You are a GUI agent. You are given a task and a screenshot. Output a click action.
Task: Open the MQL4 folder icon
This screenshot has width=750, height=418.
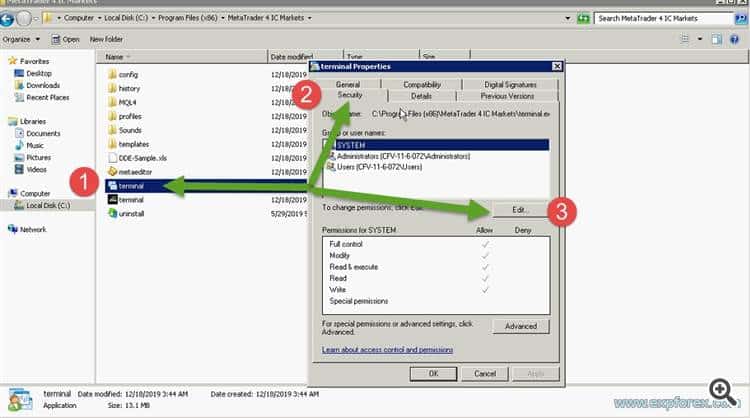[111, 102]
